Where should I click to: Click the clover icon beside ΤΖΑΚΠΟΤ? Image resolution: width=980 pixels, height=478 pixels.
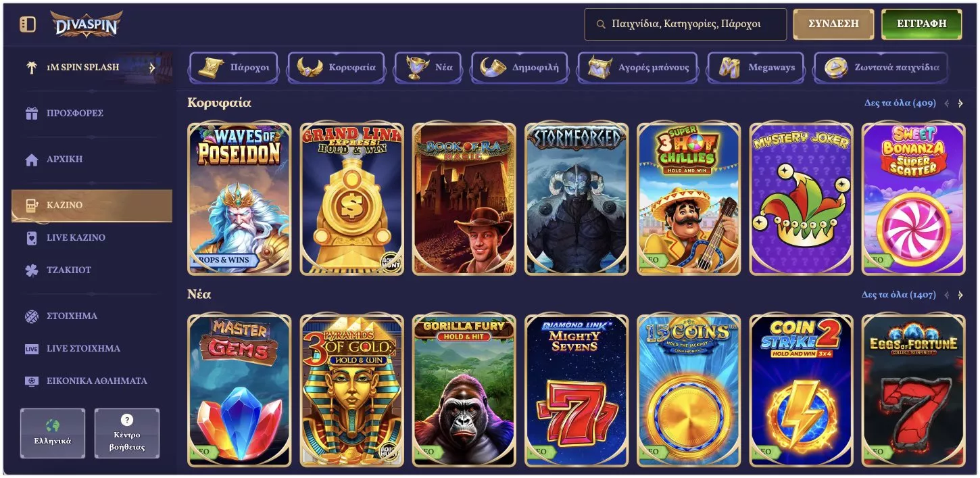[32, 270]
